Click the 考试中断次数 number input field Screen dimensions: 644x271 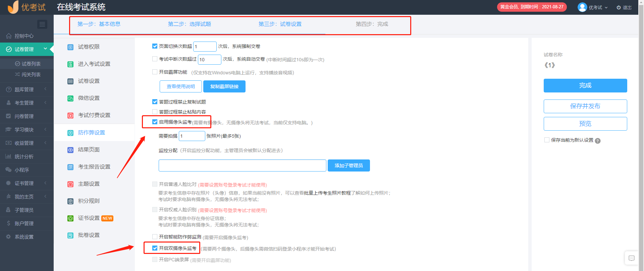[210, 60]
